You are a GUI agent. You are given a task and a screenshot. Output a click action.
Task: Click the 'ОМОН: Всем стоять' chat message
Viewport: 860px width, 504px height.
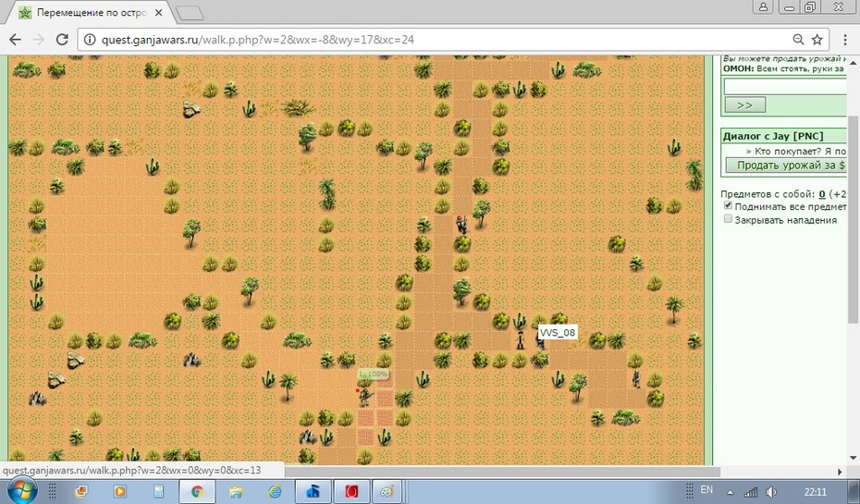782,68
